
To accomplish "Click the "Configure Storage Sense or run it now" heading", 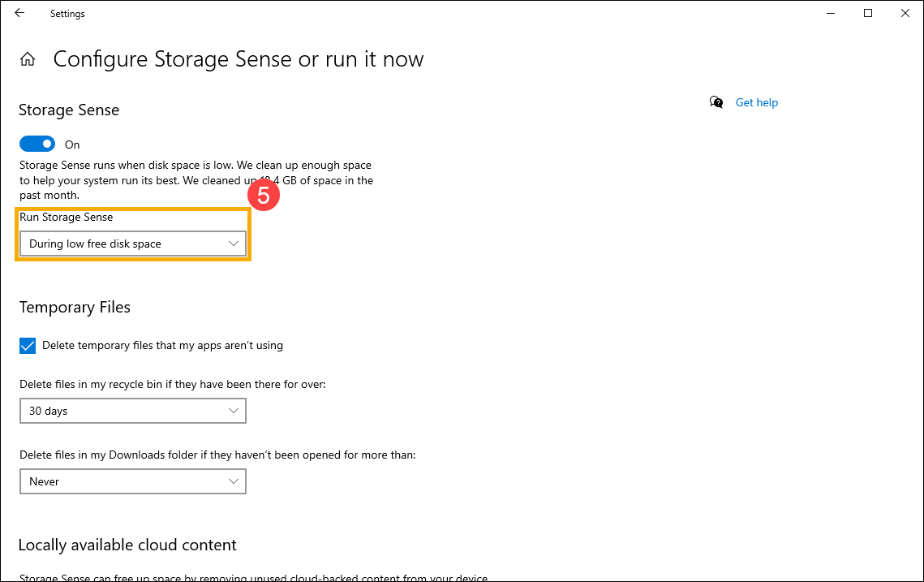I will pyautogui.click(x=239, y=59).
